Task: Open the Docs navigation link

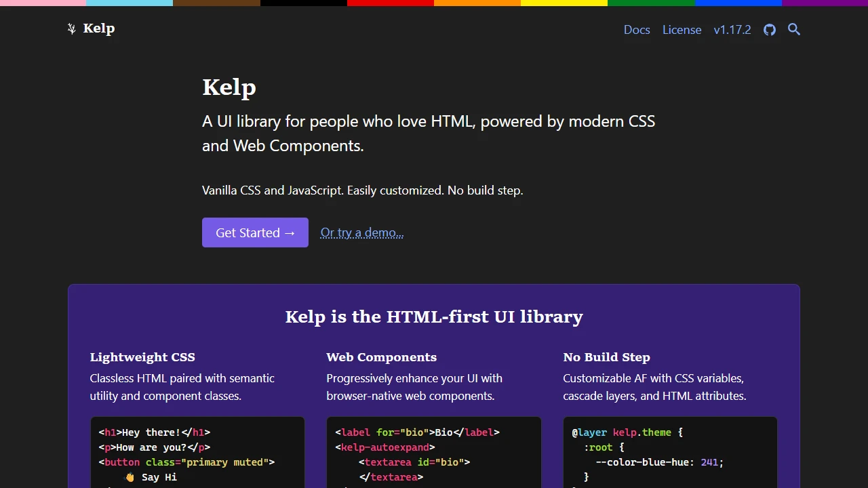Action: tap(636, 30)
